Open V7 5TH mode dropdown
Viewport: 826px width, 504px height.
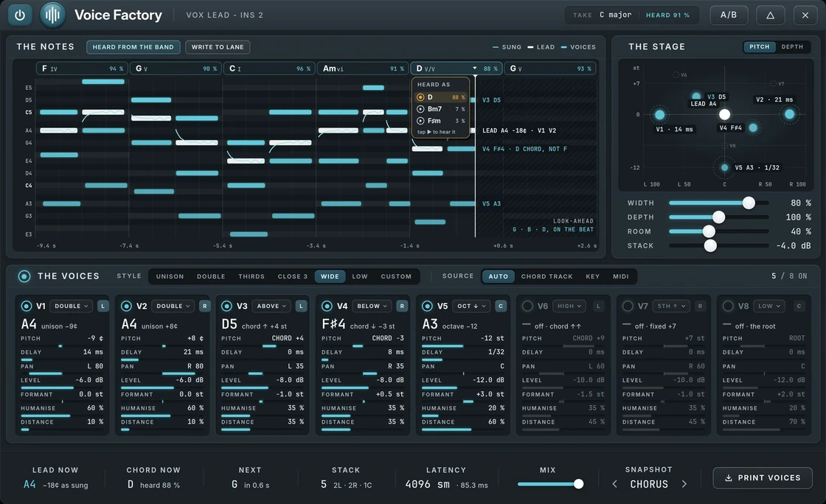(x=671, y=306)
